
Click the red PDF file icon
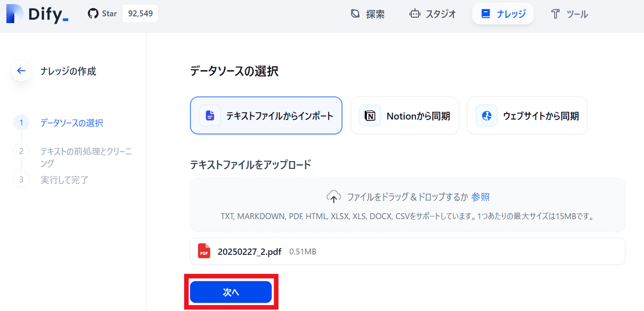(x=204, y=251)
